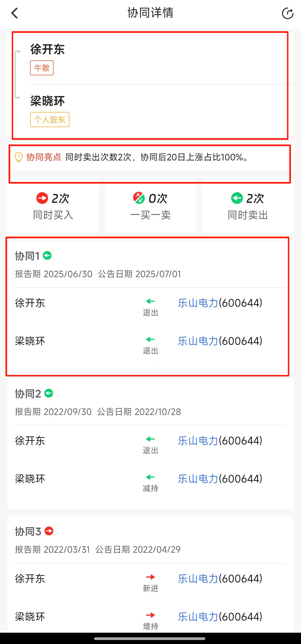Image resolution: width=301 pixels, height=644 pixels.
Task: Select the 一买一卖 0次 card
Action: coord(150,206)
